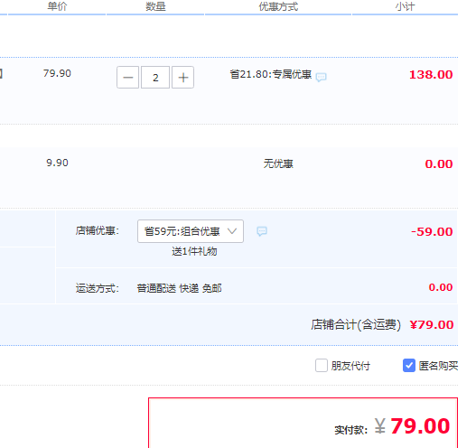Click the quantity input showing 2
This screenshot has height=448, width=476.
click(x=155, y=78)
